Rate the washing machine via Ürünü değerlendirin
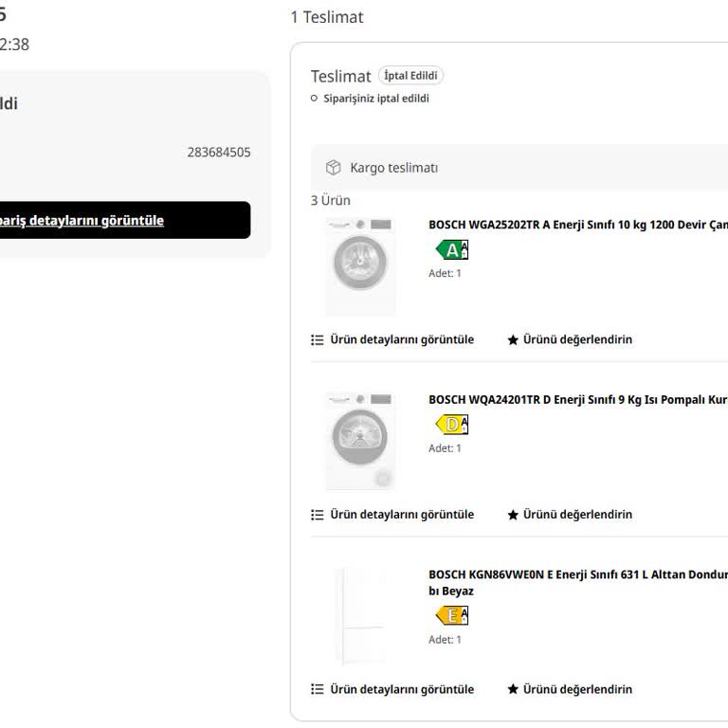This screenshot has width=728, height=728. tap(577, 339)
